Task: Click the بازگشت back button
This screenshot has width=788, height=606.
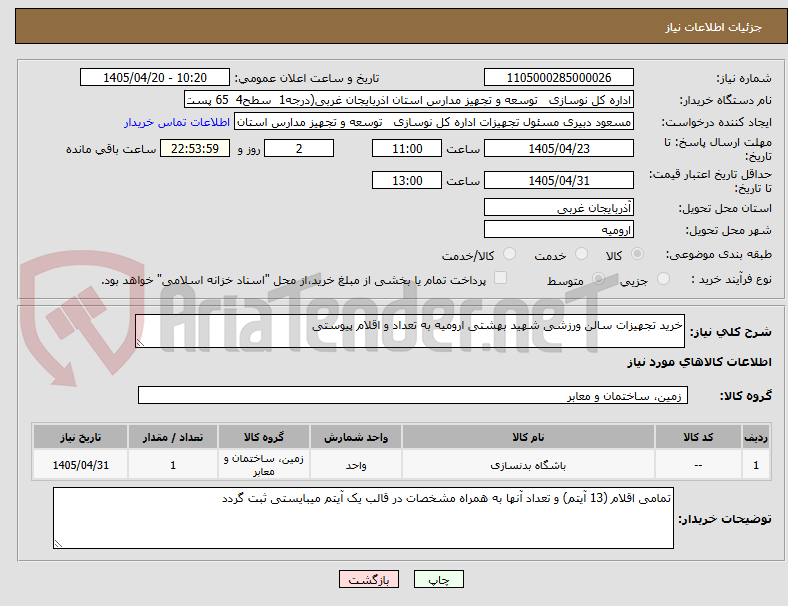Action: [369, 579]
